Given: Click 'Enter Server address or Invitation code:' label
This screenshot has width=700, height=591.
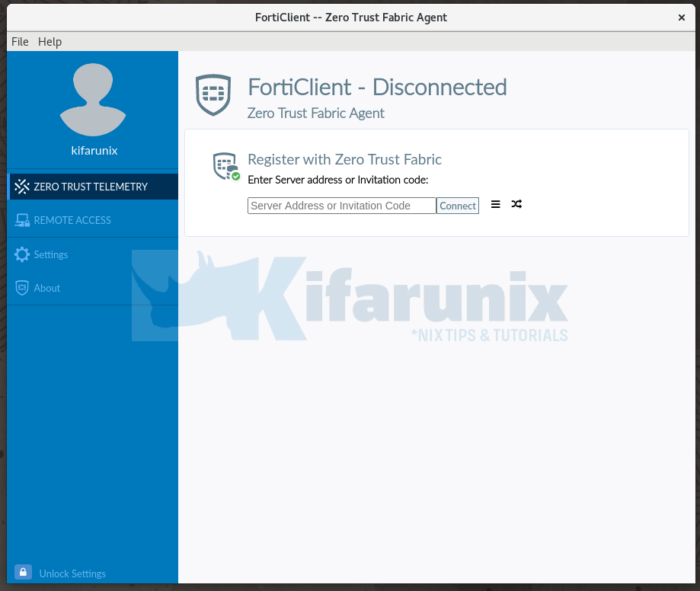Looking at the screenshot, I should coord(338,180).
